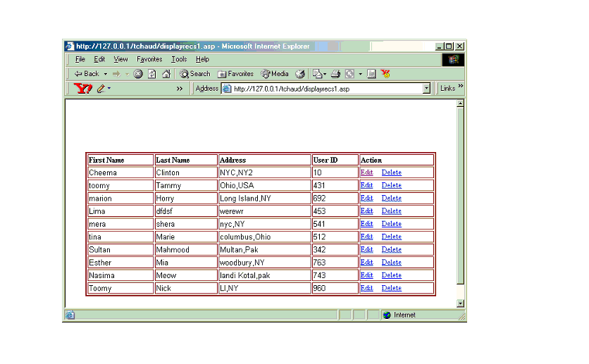Click the Stop loading icon

coord(138,74)
